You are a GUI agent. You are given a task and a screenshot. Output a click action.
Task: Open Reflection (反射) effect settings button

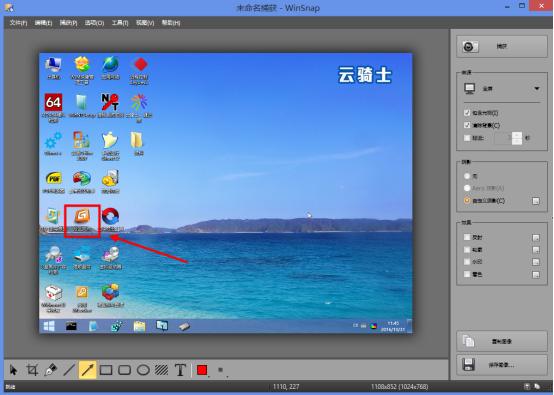[x=536, y=238]
